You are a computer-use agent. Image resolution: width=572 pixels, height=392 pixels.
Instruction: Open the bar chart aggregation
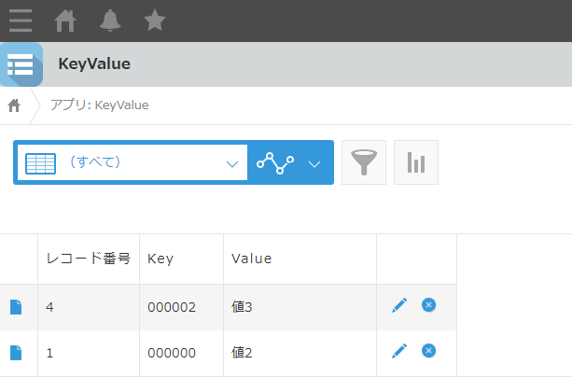click(415, 162)
